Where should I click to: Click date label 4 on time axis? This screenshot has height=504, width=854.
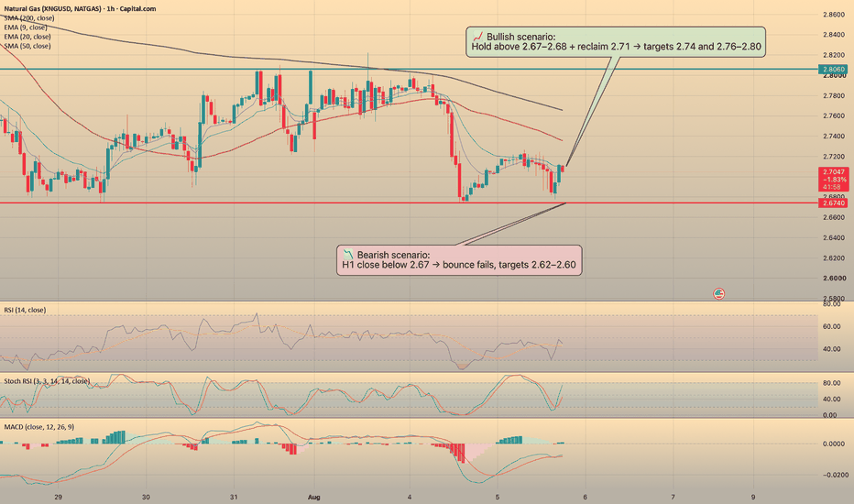[410, 497]
